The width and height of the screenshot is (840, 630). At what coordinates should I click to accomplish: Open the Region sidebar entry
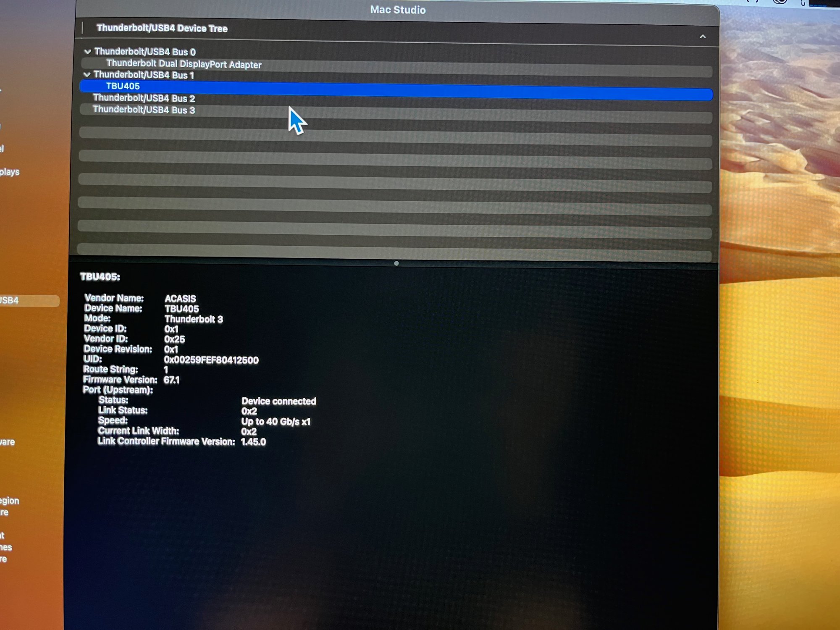pyautogui.click(x=9, y=501)
